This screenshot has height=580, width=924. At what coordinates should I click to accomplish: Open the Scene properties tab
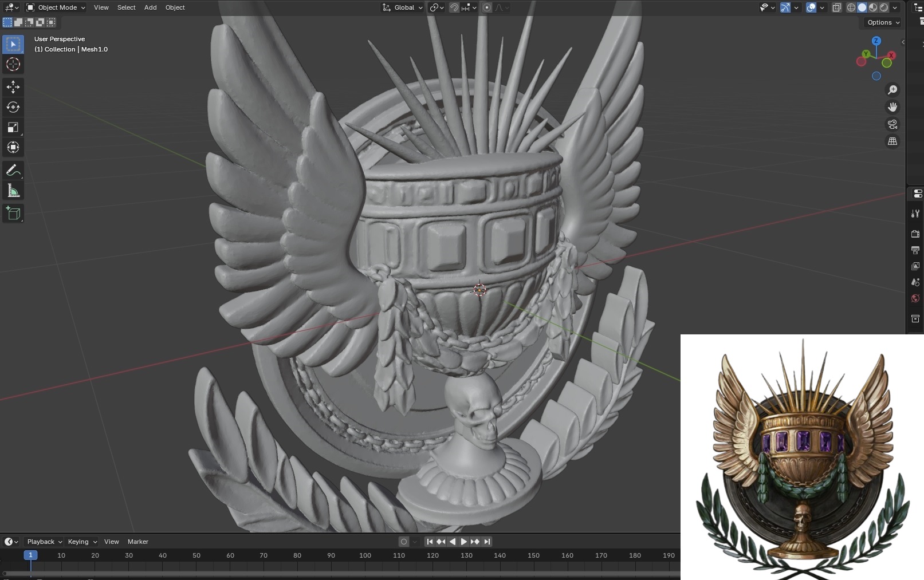click(x=915, y=282)
